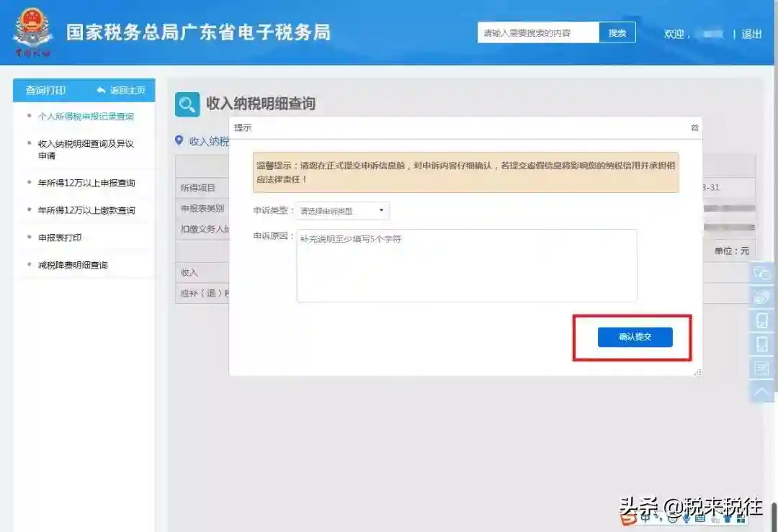Click the 申诉原因 text area
The image size is (778, 532).
click(466, 266)
